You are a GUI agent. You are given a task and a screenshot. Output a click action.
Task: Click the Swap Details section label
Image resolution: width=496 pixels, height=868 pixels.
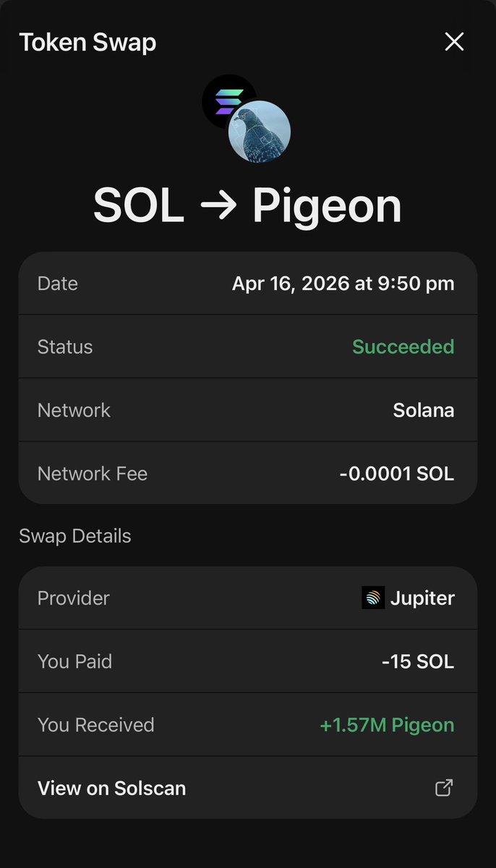click(x=75, y=536)
